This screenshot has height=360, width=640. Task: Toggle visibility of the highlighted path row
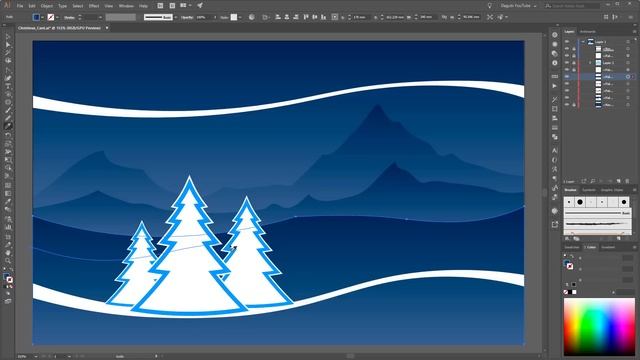[567, 77]
